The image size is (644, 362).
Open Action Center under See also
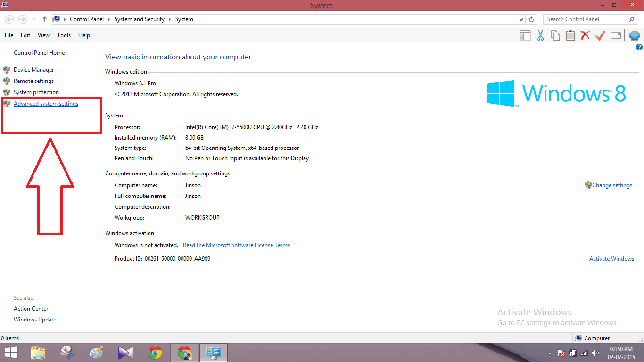tap(31, 309)
